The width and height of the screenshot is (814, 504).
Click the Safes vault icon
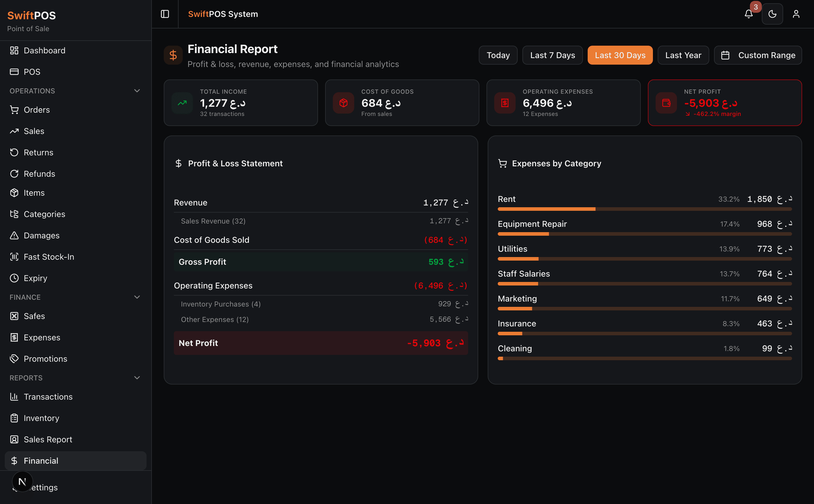click(14, 316)
